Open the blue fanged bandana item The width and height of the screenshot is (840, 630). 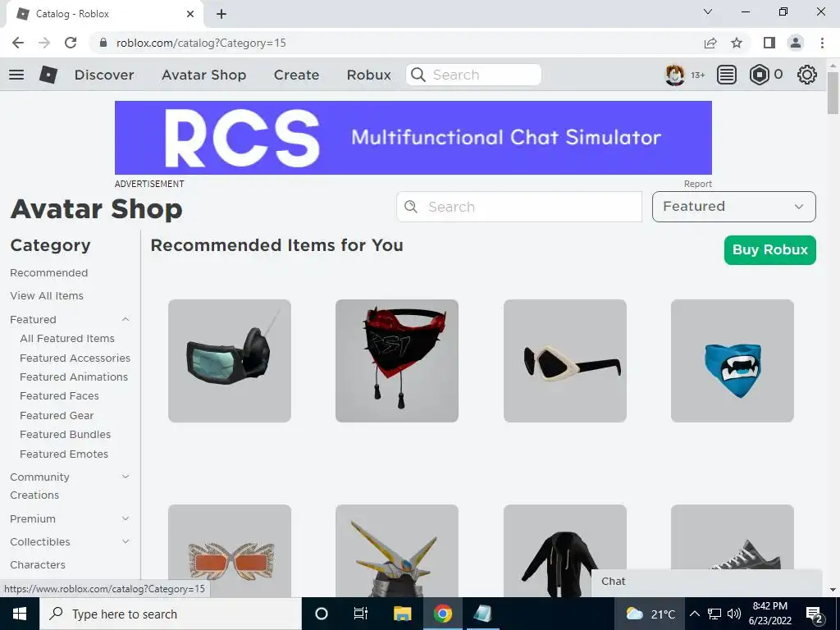pyautogui.click(x=733, y=361)
